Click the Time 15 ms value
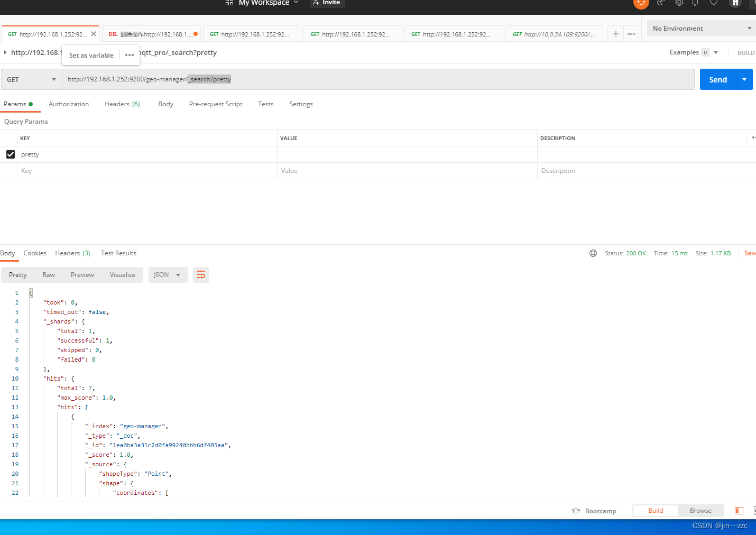Viewport: 756px width, 535px height. pos(679,253)
